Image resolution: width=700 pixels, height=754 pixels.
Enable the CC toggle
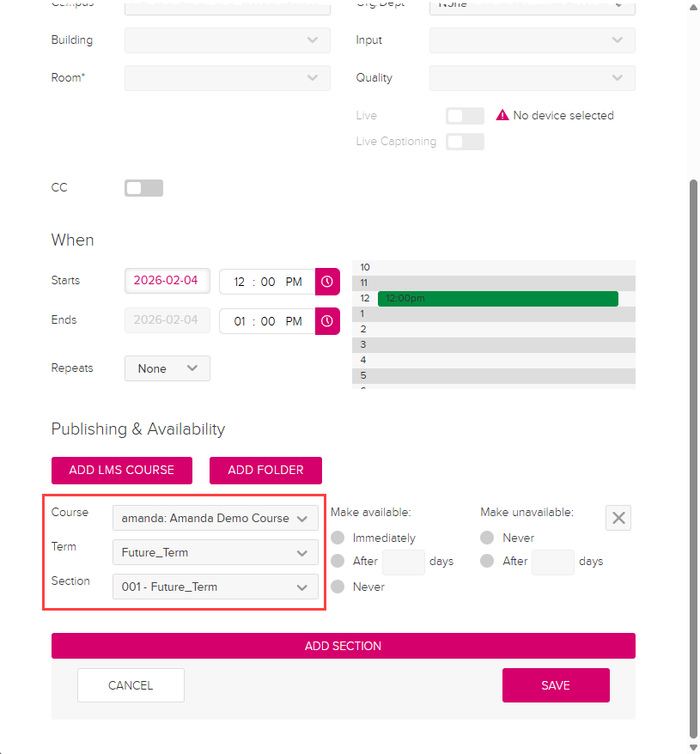tap(143, 187)
